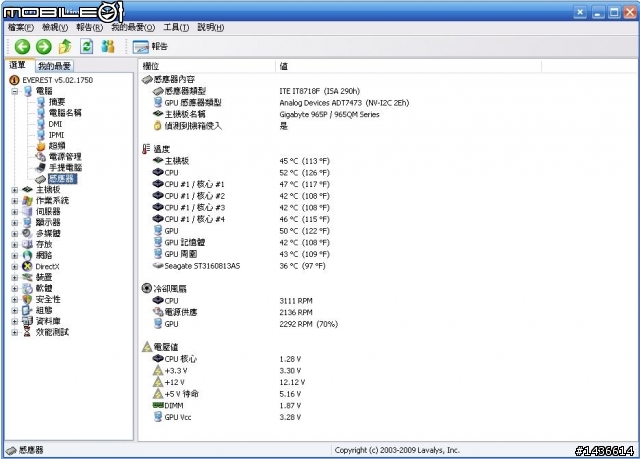Select the '3111 RPM' CPU fan value
The height and width of the screenshot is (459, 640).
click(296, 301)
